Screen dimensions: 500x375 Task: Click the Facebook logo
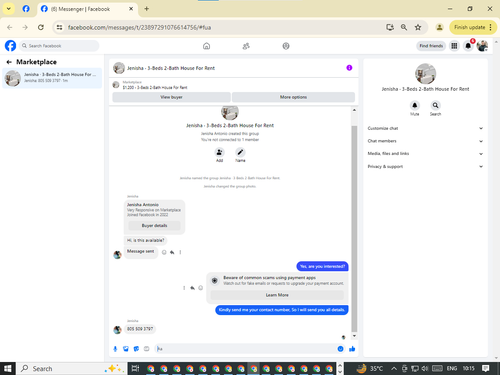tap(10, 46)
